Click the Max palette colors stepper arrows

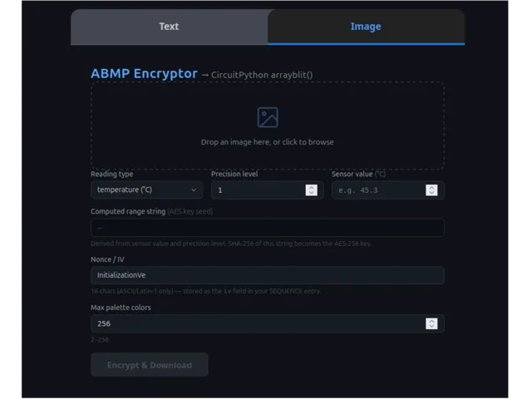(431, 323)
